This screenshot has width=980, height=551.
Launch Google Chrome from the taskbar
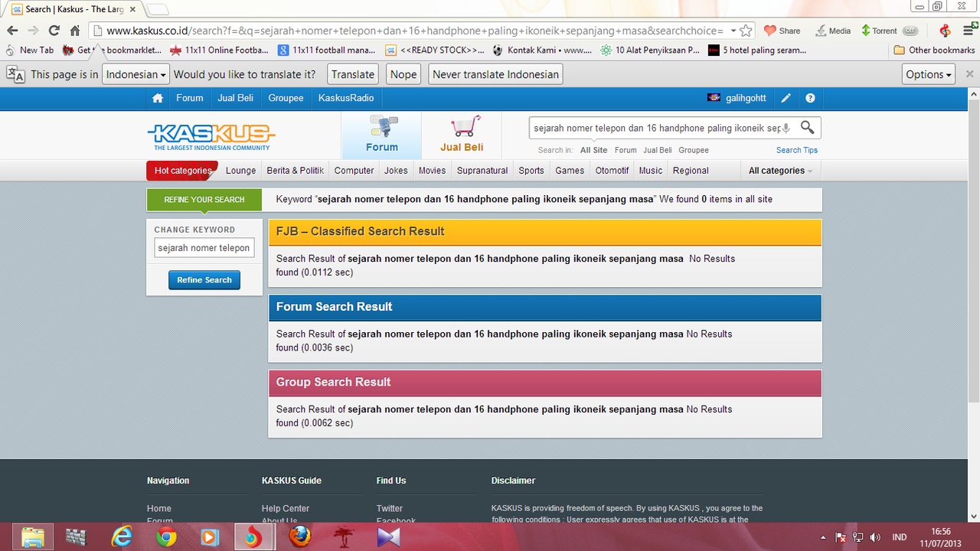click(x=166, y=537)
